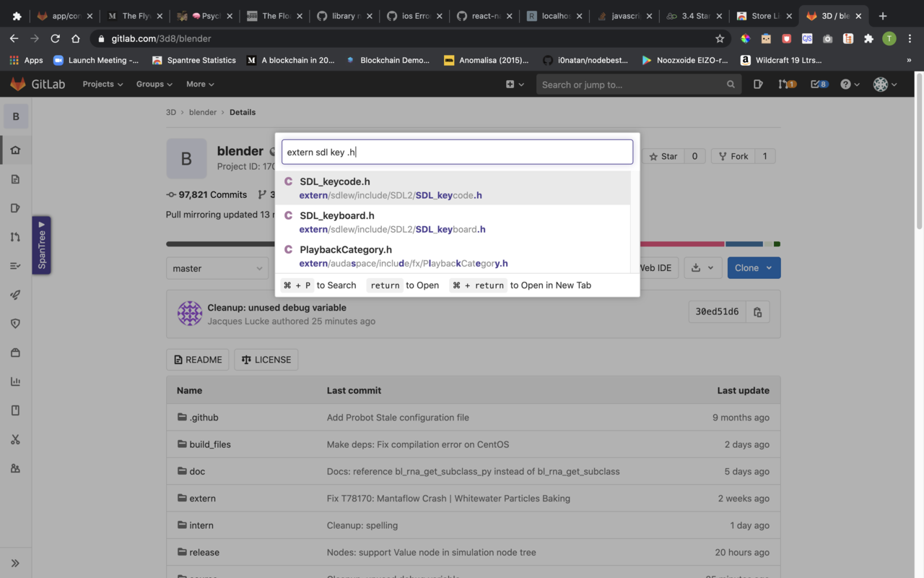The width and height of the screenshot is (924, 578).
Task: Open the Analytics chart sidebar icon
Action: [15, 381]
